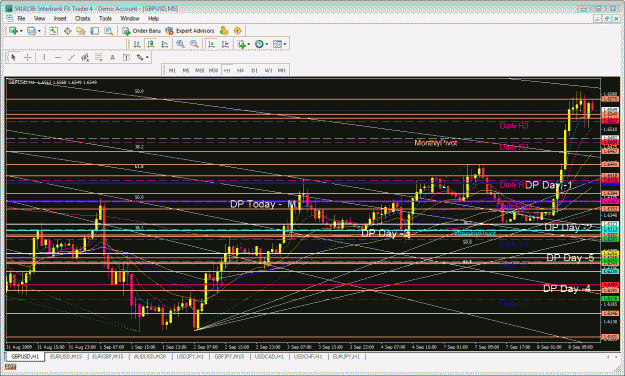Open a New Chart from the toolbar icon

pos(13,31)
